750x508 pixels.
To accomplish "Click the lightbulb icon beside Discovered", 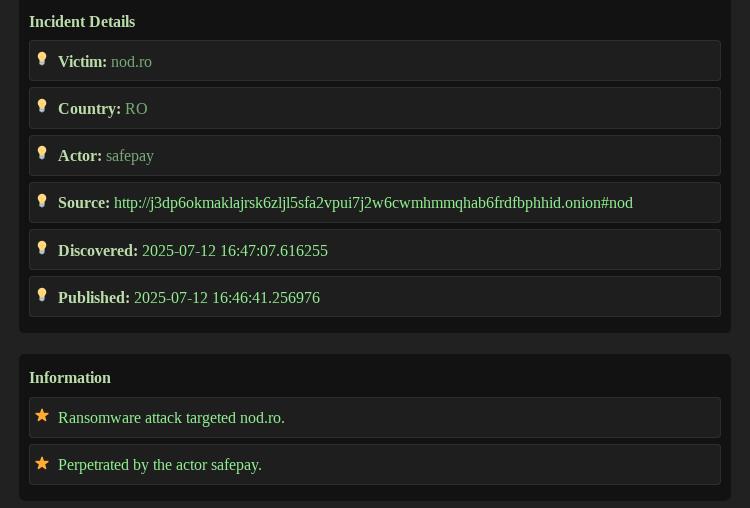I will (x=42, y=248).
